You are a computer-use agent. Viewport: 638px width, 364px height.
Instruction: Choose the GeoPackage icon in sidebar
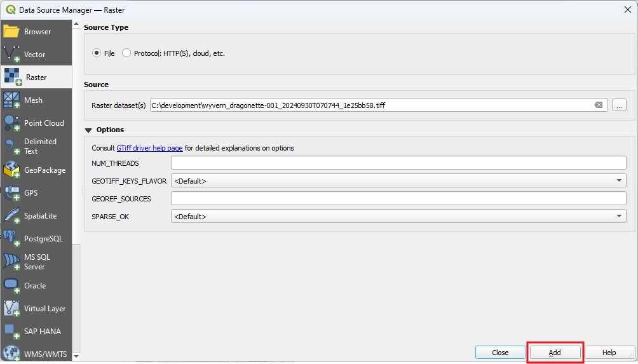click(12, 170)
